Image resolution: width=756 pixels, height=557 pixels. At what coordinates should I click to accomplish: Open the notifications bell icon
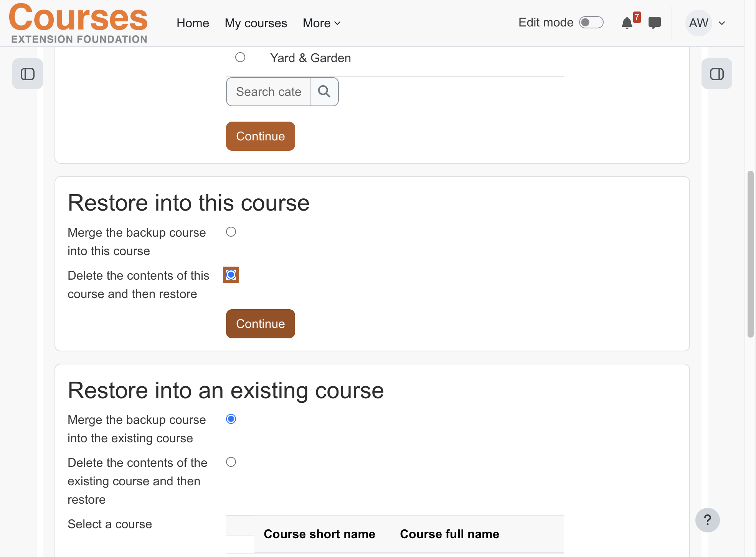(x=627, y=23)
